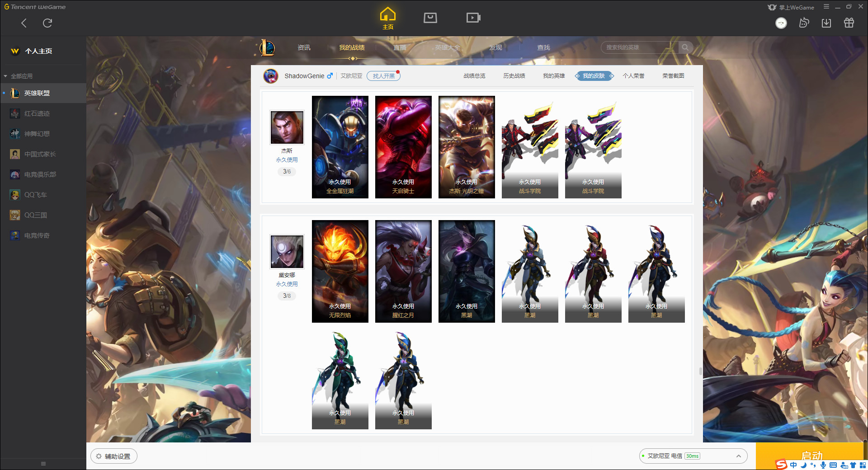Open the 发现 tab

click(x=495, y=47)
